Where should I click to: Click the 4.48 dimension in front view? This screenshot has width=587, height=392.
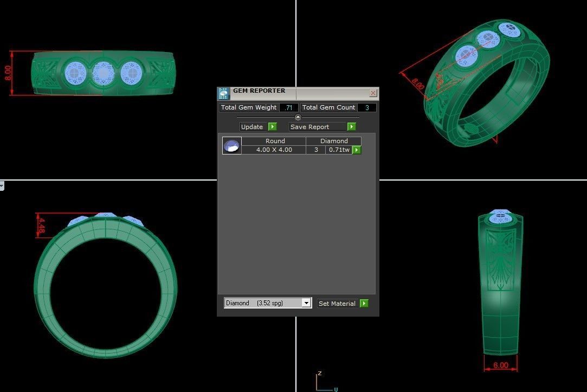pyautogui.click(x=42, y=226)
